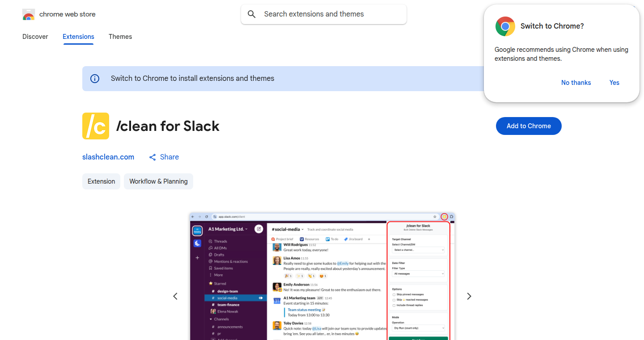644x340 pixels.
Task: Click the Chrome logo in the popup
Action: [505, 26]
